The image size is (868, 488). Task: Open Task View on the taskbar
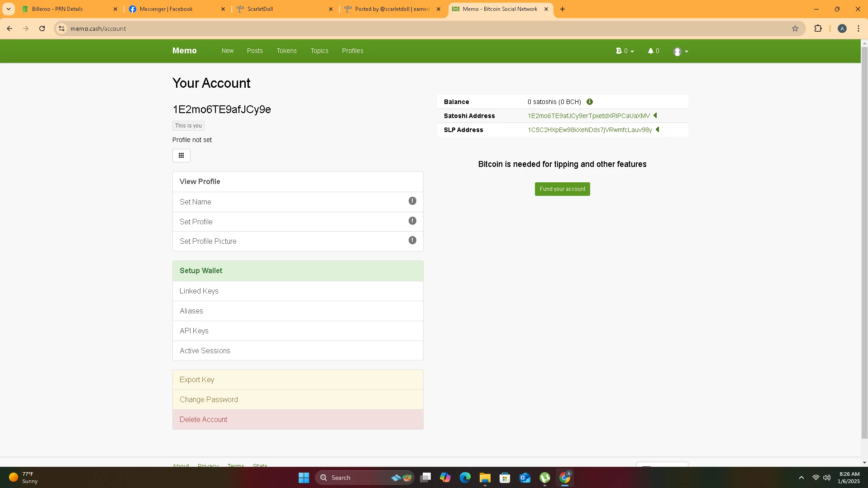[x=425, y=478]
